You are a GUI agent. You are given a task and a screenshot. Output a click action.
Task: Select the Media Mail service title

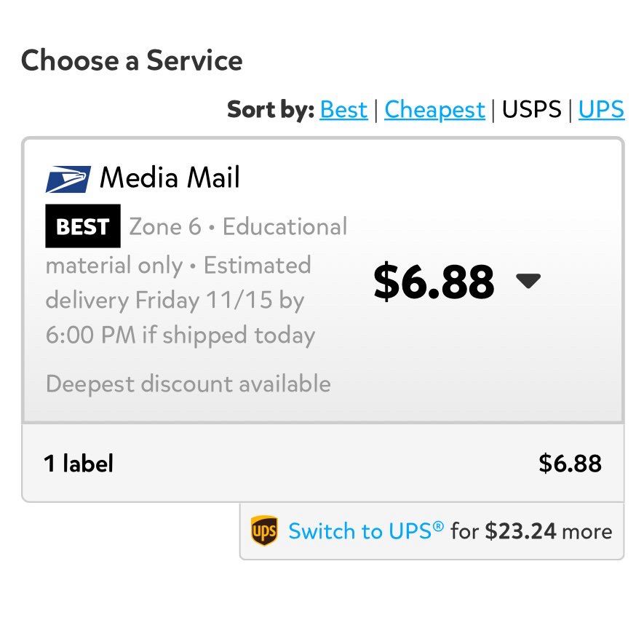point(170,178)
